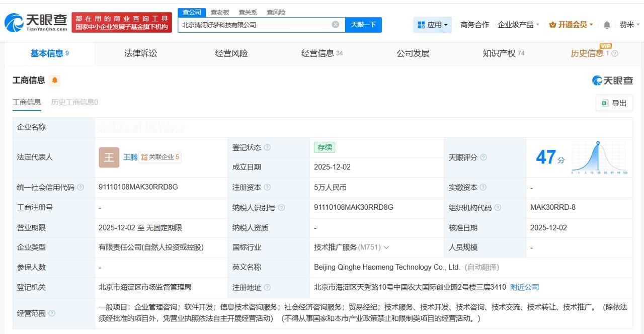Click help icon next to 天眼评分

[484, 157]
